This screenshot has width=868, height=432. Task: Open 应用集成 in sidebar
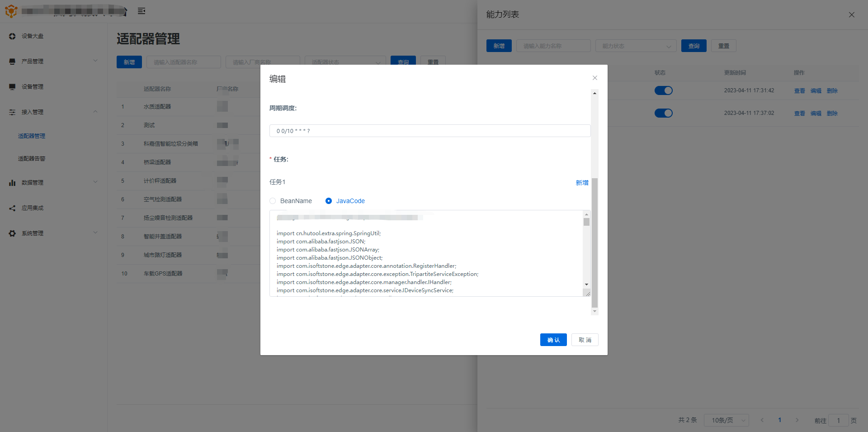(x=33, y=208)
